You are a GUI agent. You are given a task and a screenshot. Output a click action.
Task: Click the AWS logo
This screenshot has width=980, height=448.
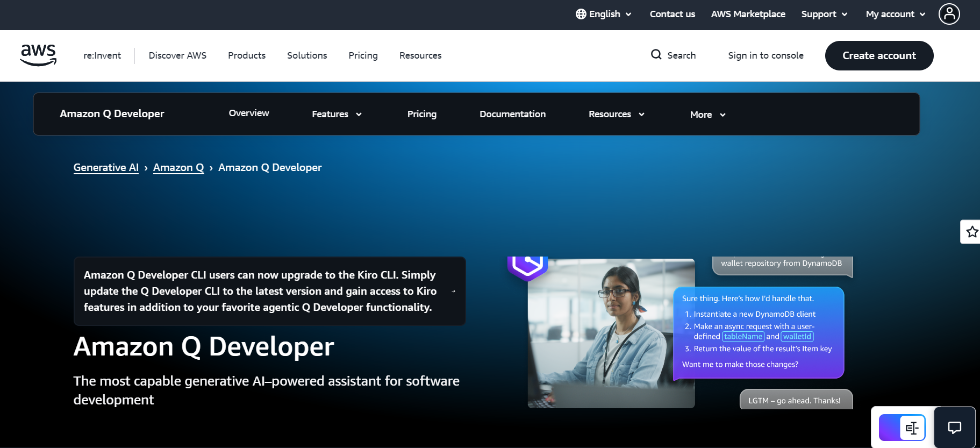[38, 55]
